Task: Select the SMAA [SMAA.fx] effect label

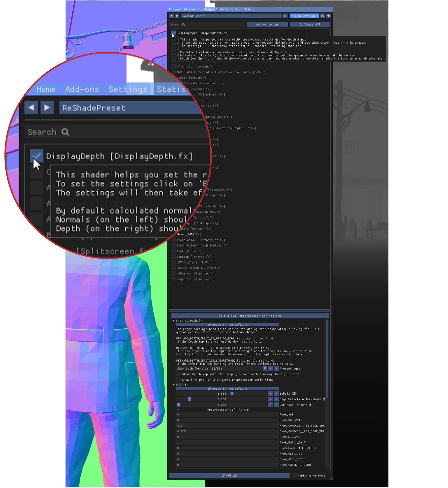Action: 189,234
